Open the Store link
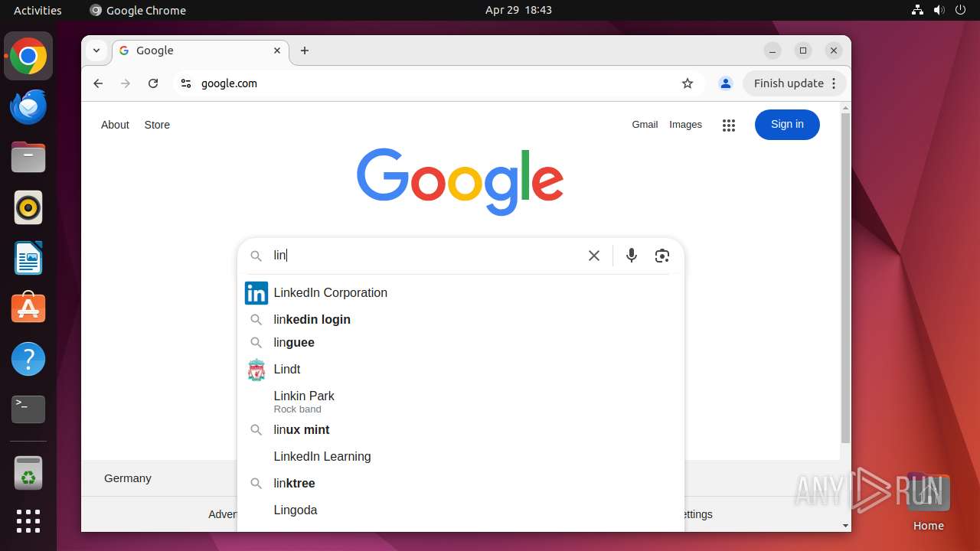This screenshot has width=980, height=551. [157, 125]
